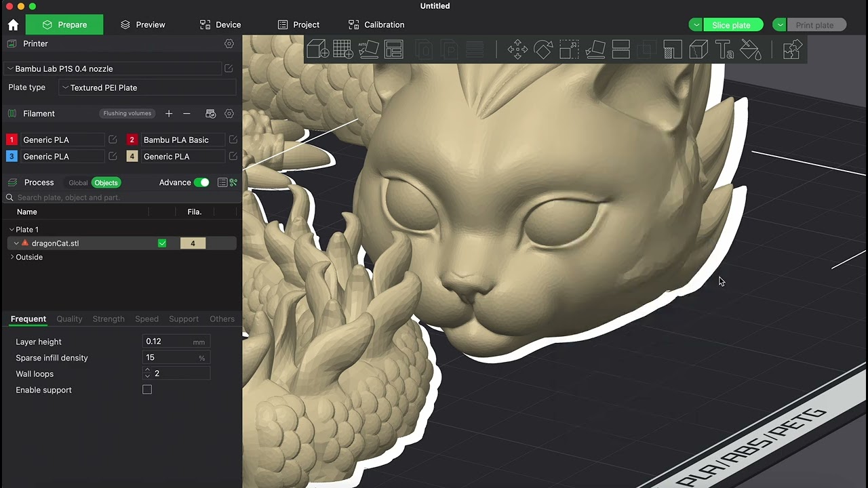Image resolution: width=868 pixels, height=488 pixels.
Task: Click the Sparse infill density field
Action: tap(176, 358)
